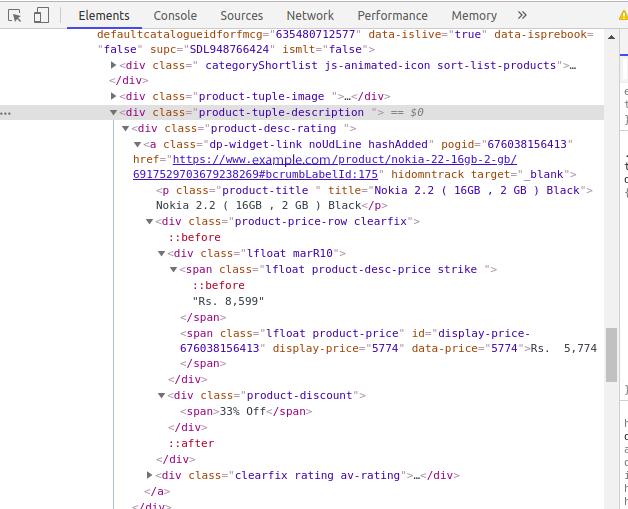Image resolution: width=628 pixels, height=509 pixels.
Task: Open the Sources tab
Action: tap(242, 16)
